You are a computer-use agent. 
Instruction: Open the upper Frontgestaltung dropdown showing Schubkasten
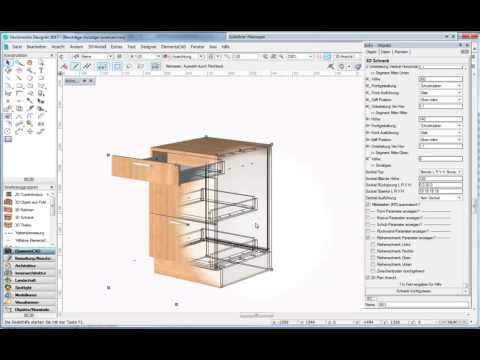click(x=440, y=86)
